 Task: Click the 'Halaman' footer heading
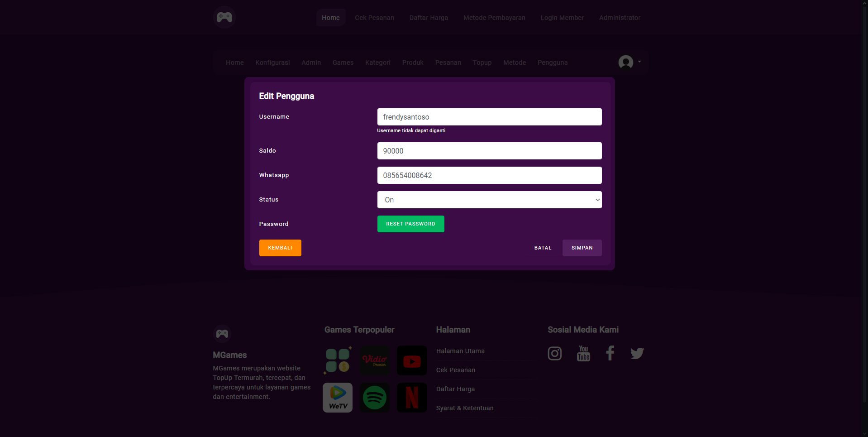point(453,330)
